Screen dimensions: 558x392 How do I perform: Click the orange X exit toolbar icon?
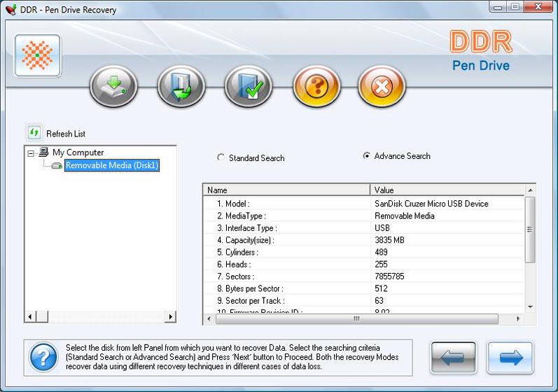coord(382,86)
